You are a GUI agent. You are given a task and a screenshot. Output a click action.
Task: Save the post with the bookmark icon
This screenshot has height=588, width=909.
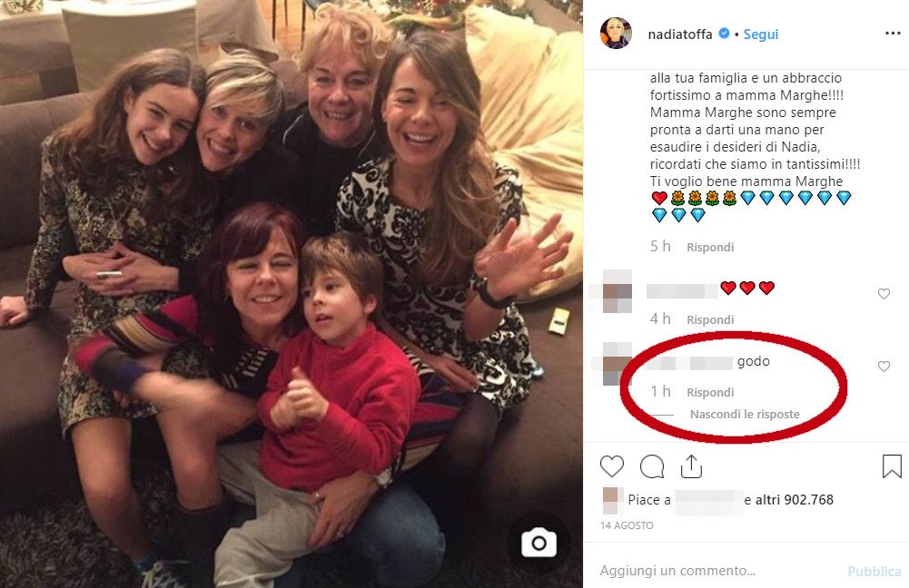[892, 466]
